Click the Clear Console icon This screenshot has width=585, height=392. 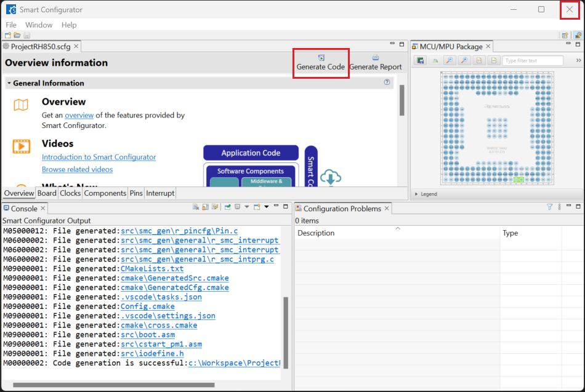click(195, 207)
